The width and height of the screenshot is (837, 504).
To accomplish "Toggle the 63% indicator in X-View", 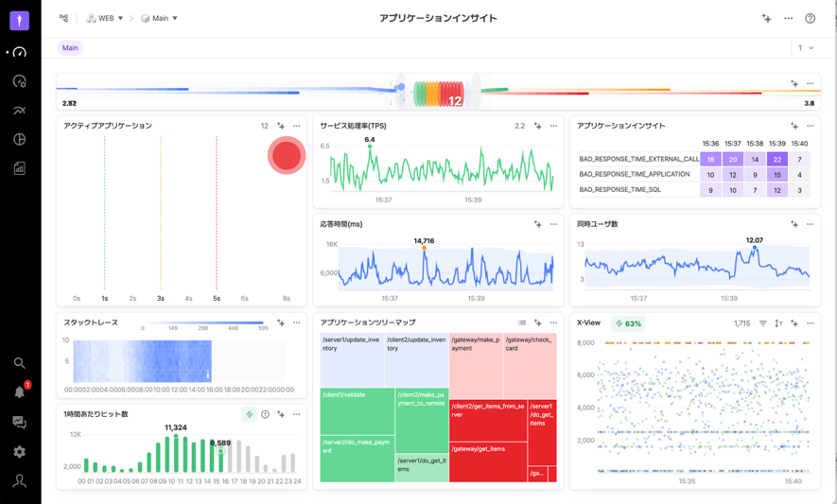I will pyautogui.click(x=628, y=323).
